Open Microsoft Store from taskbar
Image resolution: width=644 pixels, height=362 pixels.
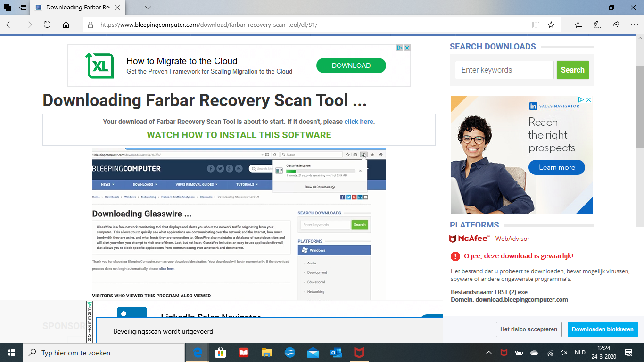pyautogui.click(x=221, y=353)
